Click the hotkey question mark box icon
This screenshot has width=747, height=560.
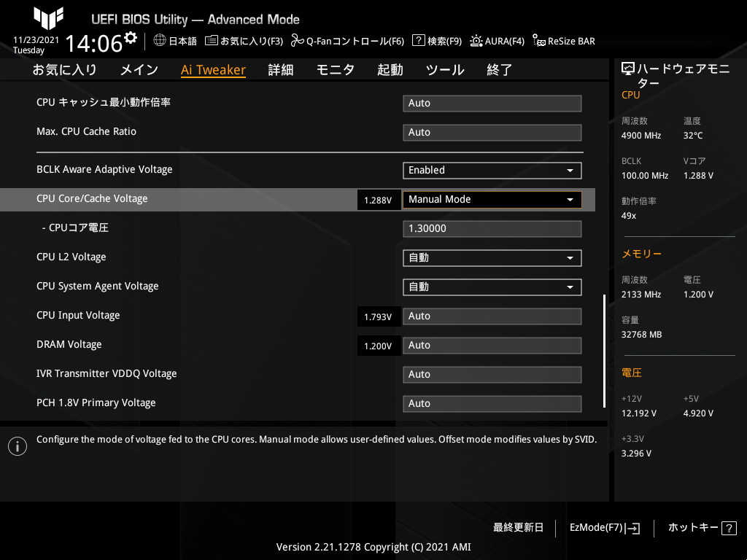click(x=729, y=528)
